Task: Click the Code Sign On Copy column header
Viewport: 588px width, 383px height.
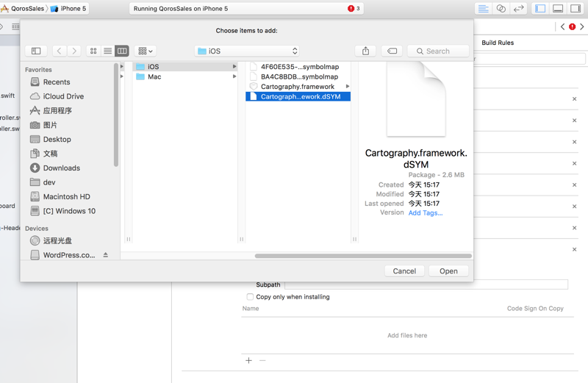Action: click(535, 309)
